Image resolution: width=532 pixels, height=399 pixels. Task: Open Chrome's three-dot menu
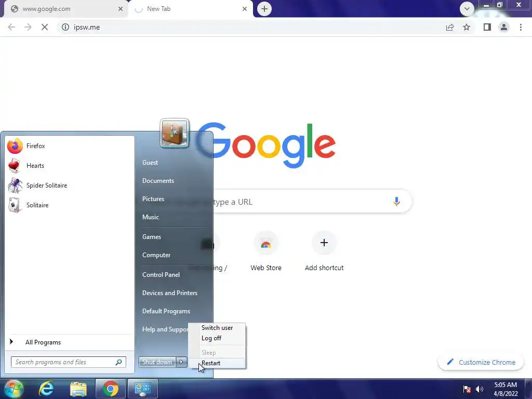tap(521, 27)
